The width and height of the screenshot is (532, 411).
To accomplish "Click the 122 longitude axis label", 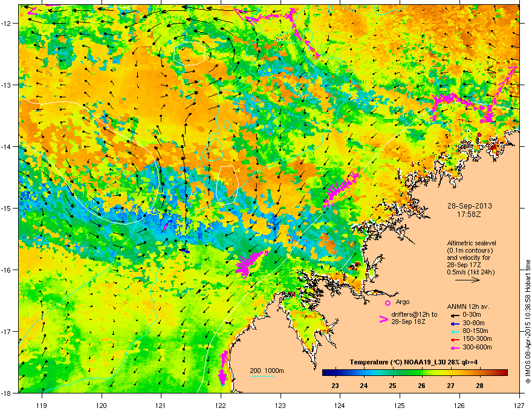I will (x=221, y=405).
